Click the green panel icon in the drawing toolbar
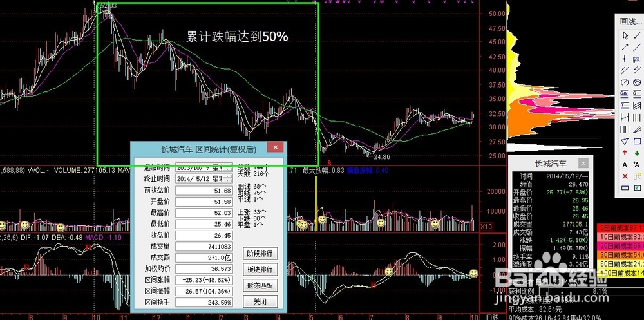 (x=637, y=188)
